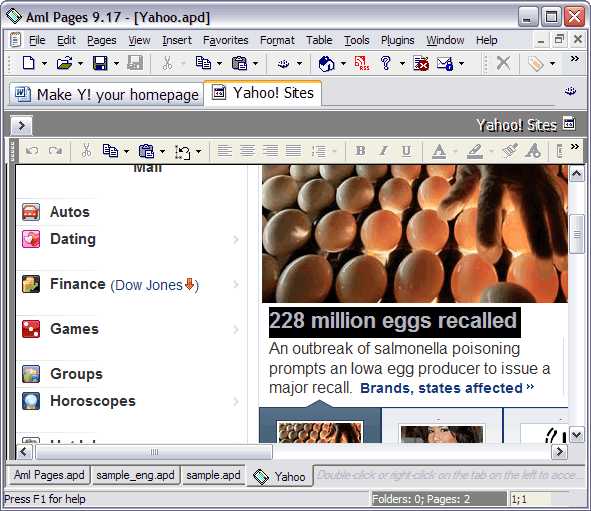Open the Favorites menu
The width and height of the screenshot is (591, 511).
pos(226,40)
